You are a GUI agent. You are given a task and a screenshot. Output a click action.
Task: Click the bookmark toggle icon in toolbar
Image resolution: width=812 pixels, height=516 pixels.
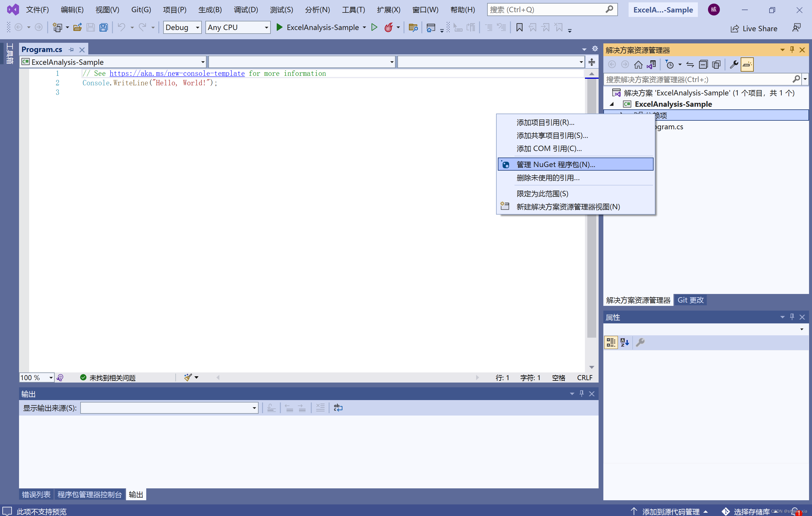pyautogui.click(x=519, y=27)
